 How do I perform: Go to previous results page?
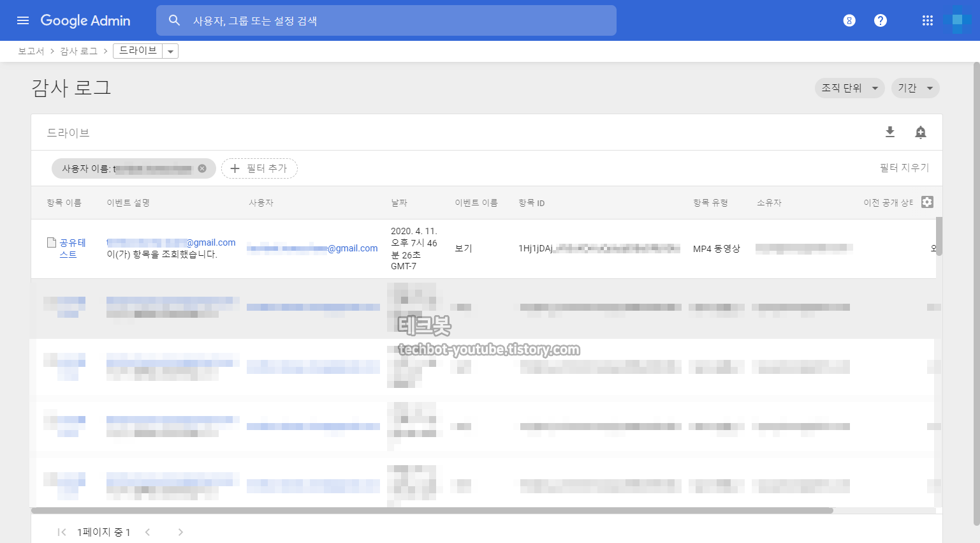tap(147, 532)
